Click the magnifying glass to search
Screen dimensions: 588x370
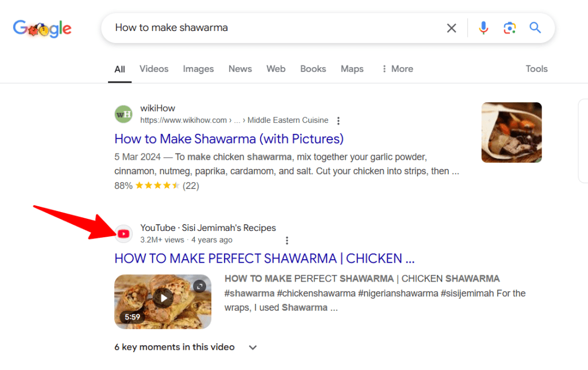[535, 28]
